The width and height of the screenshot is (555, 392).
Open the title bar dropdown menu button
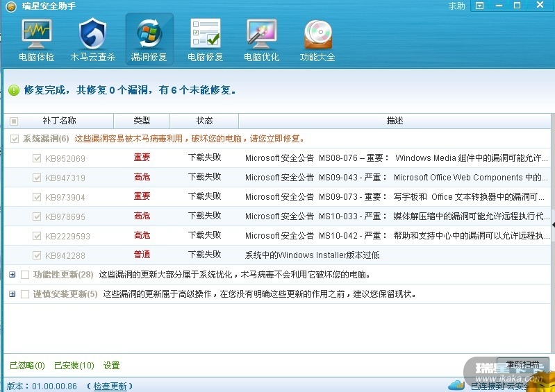tap(479, 6)
